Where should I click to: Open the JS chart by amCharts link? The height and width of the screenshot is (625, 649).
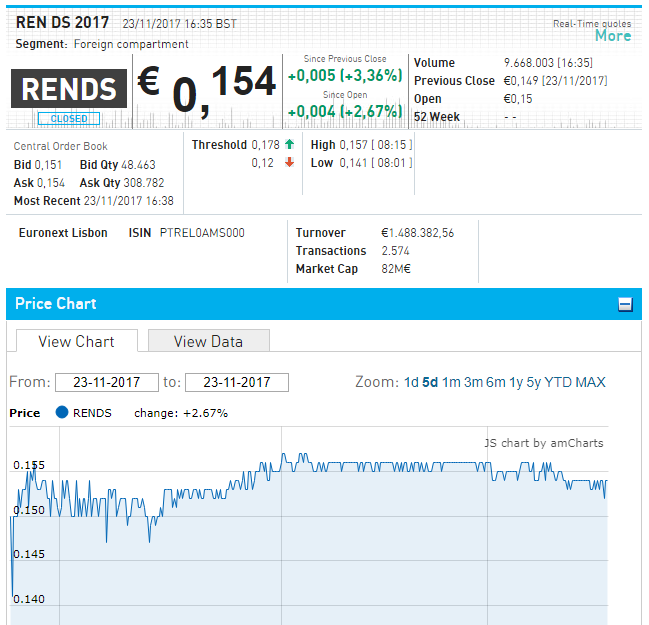[x=543, y=443]
